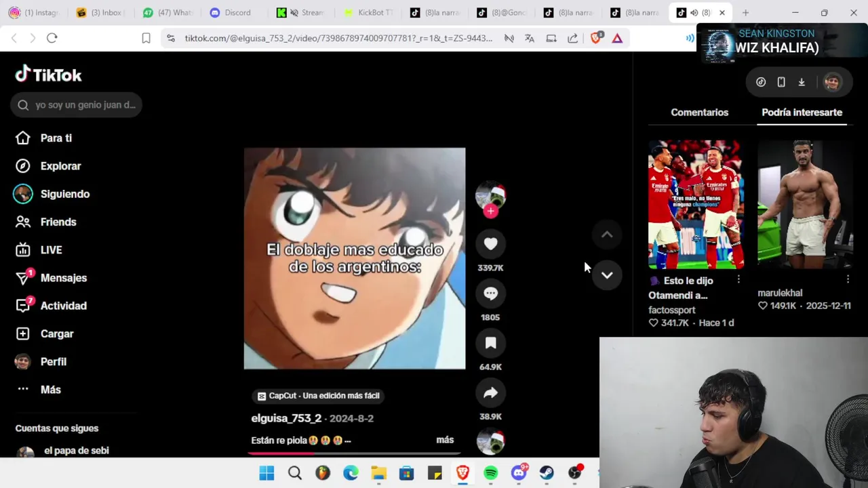Open the mobile app icon at top right
The image size is (868, 488).
pyautogui.click(x=781, y=82)
